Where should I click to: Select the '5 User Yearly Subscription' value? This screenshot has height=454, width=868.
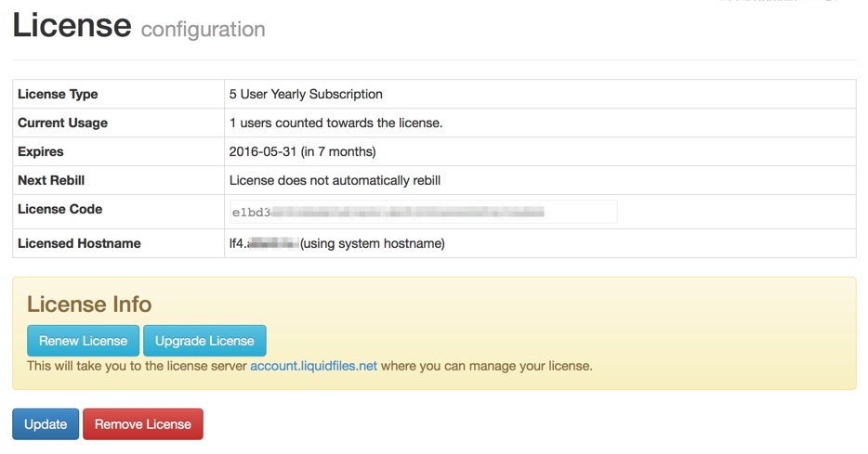coord(306,94)
